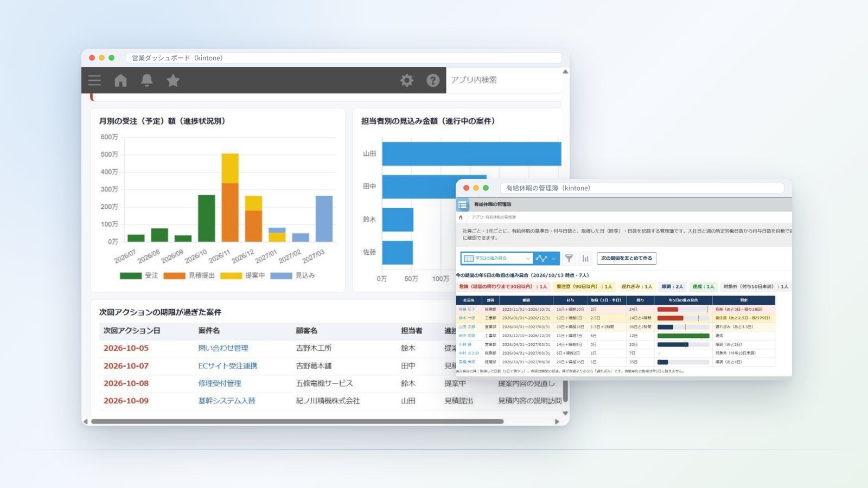This screenshot has height=488, width=868.
Task: Click the 見込み legend swatch
Action: point(282,276)
